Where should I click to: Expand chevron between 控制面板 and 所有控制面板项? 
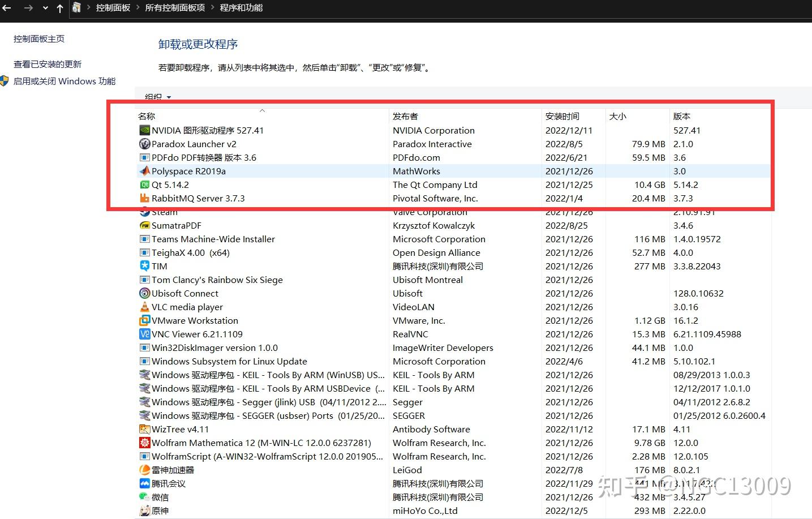[138, 7]
